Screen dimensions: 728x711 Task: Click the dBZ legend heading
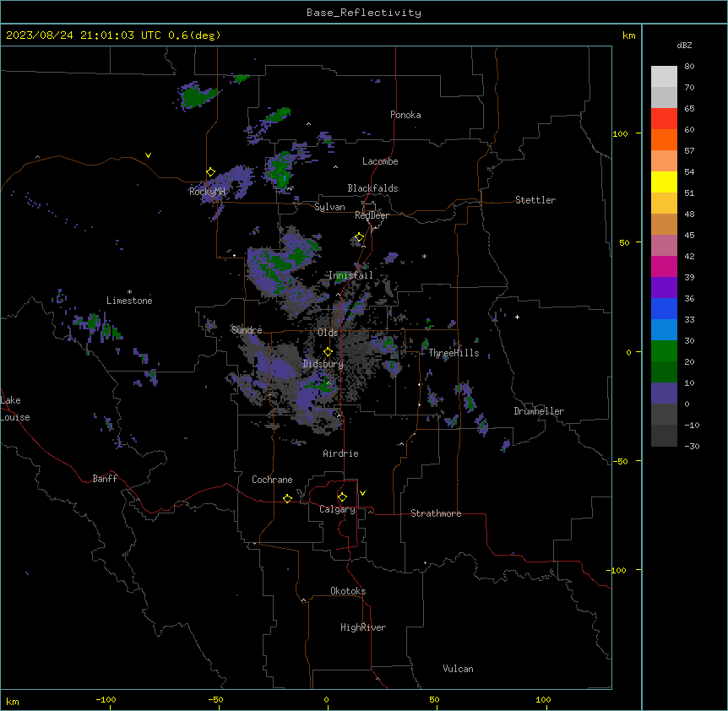[x=684, y=45]
